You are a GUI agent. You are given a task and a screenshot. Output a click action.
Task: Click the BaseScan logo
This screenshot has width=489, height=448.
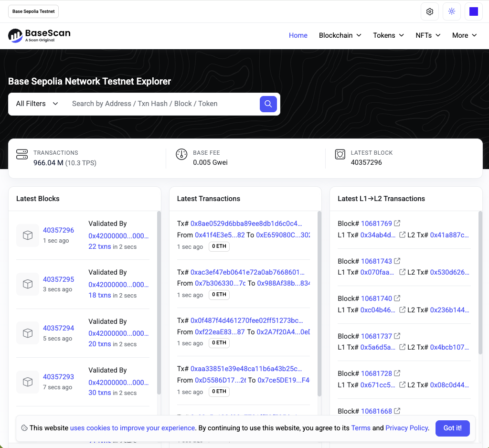pos(39,35)
